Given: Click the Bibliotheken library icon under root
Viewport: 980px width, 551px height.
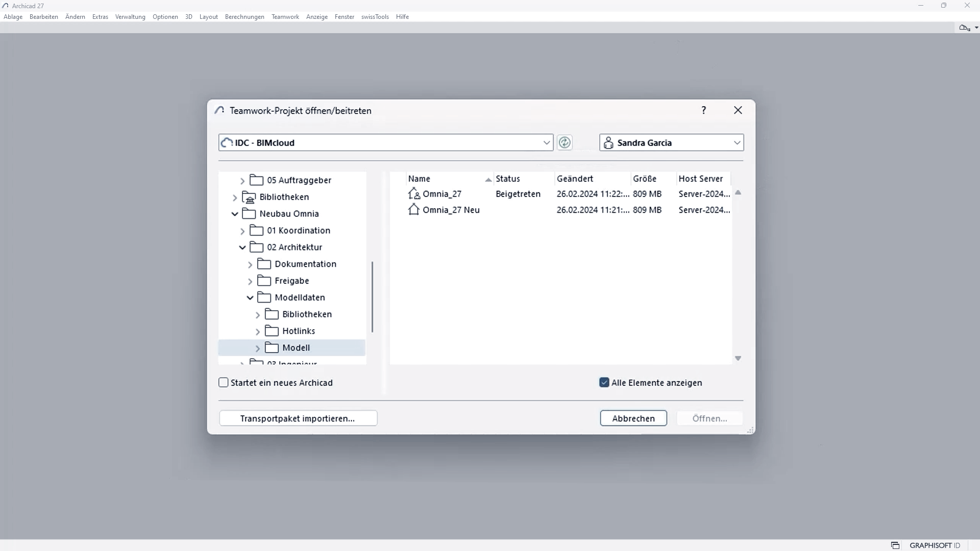Looking at the screenshot, I should tap(249, 197).
